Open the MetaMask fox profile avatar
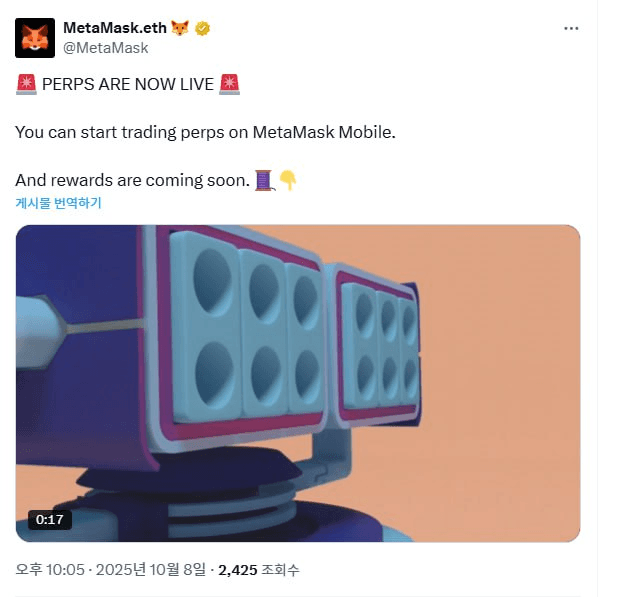This screenshot has width=626, height=597. tap(35, 38)
